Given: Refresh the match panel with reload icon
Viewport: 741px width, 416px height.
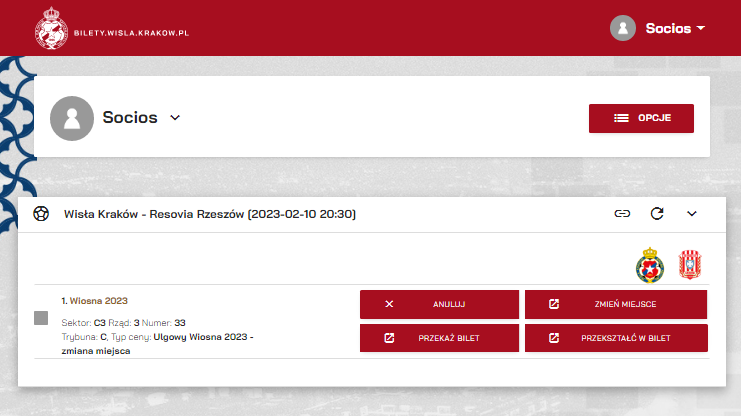Looking at the screenshot, I should [x=657, y=214].
